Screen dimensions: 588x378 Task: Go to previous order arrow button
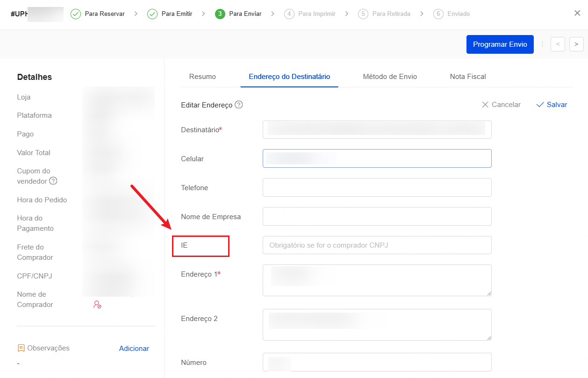[x=558, y=44]
